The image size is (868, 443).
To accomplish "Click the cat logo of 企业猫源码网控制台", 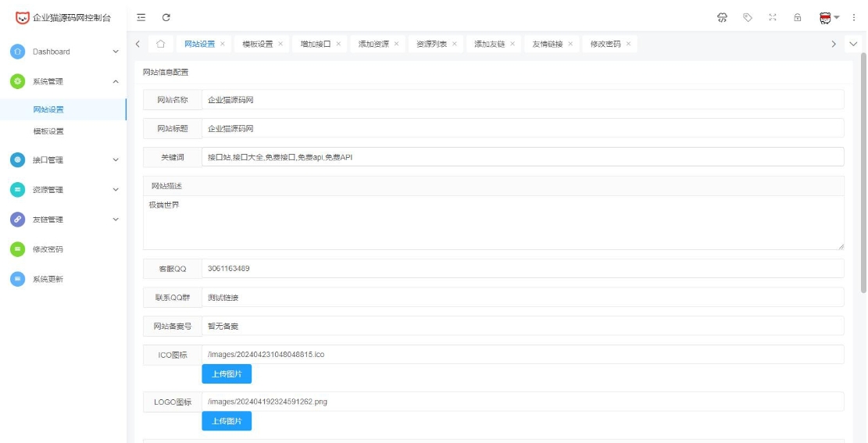I will (22, 17).
